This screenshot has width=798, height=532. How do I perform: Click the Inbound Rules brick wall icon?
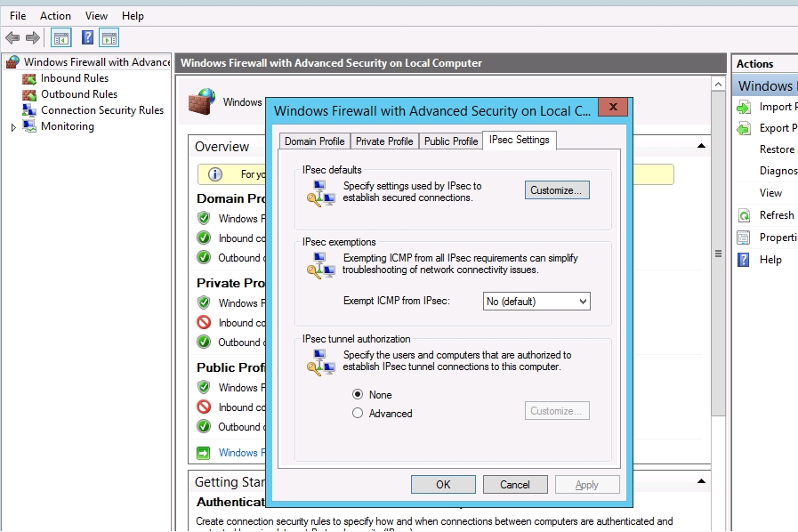pos(29,79)
